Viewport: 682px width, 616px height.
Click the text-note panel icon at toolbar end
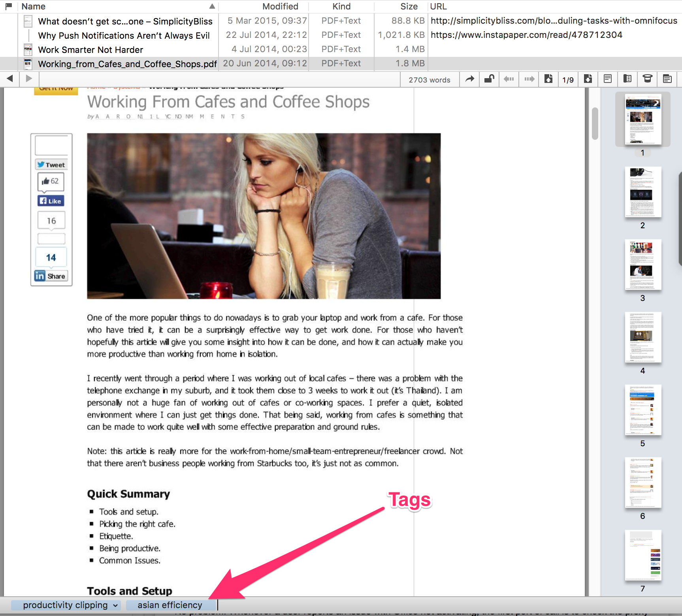click(667, 79)
